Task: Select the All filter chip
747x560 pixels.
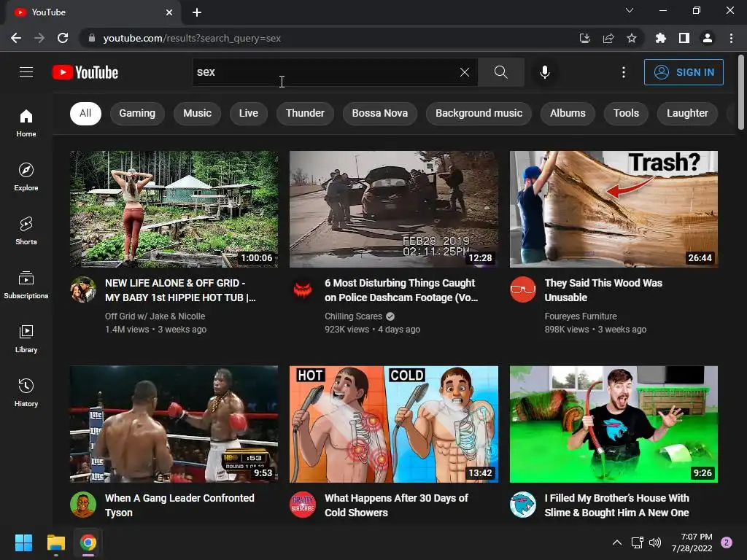Action: (x=85, y=113)
